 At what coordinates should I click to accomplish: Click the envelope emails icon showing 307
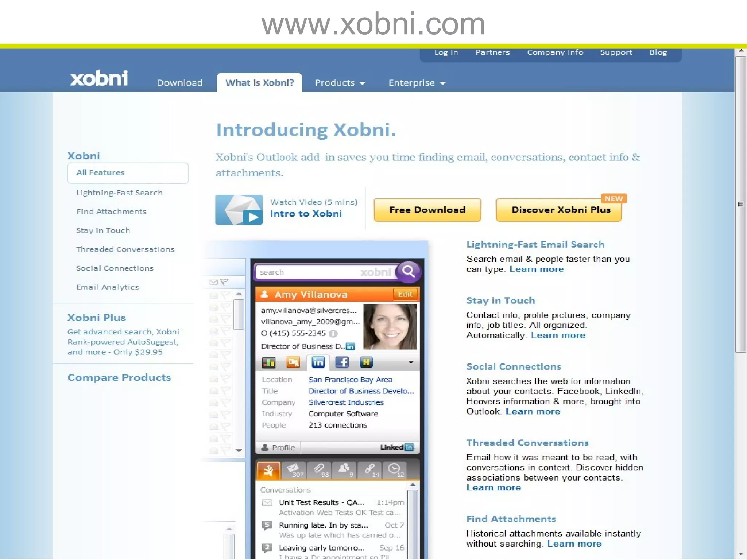pos(294,470)
